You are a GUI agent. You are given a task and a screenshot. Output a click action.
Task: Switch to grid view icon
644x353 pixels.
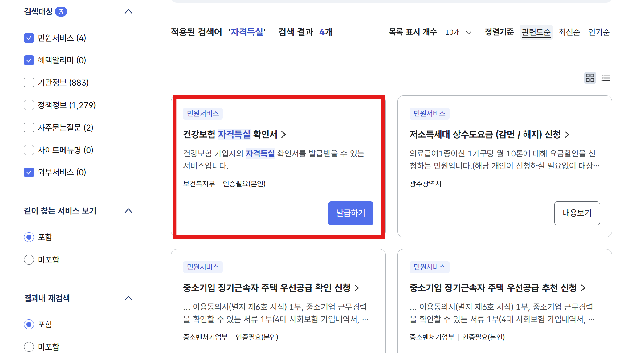coord(590,78)
